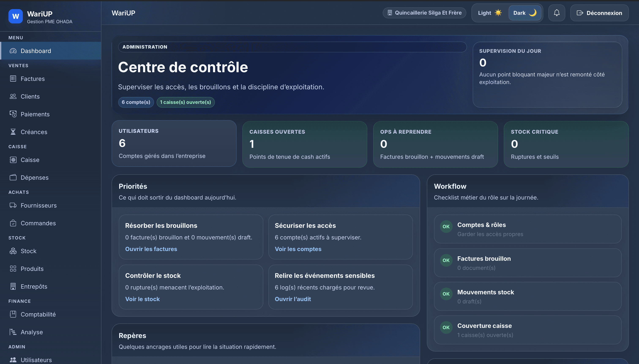Click the Créances hourglass icon
Screen dimensions: 639x364
[x=13, y=132]
